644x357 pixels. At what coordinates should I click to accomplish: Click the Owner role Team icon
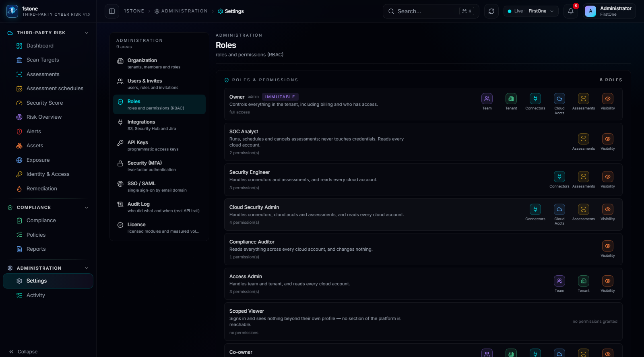pos(487,99)
